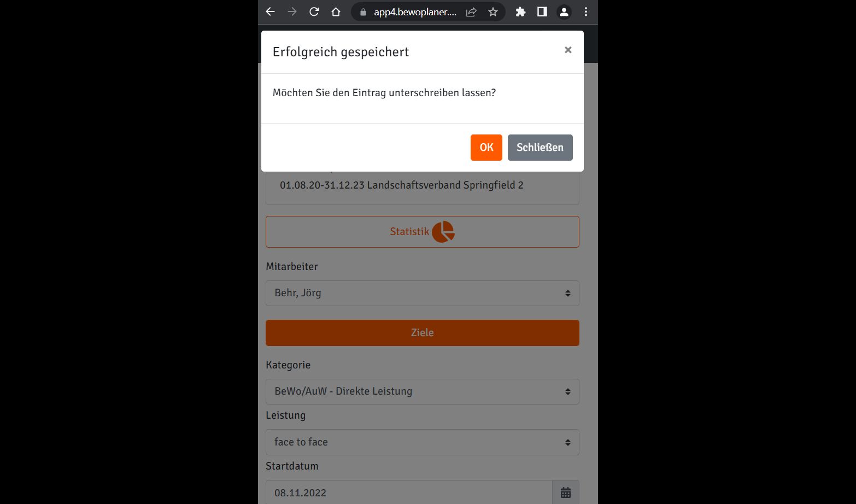Screen dimensions: 856x504
Task: Dismiss dialog with Schließen button
Action: tap(540, 148)
